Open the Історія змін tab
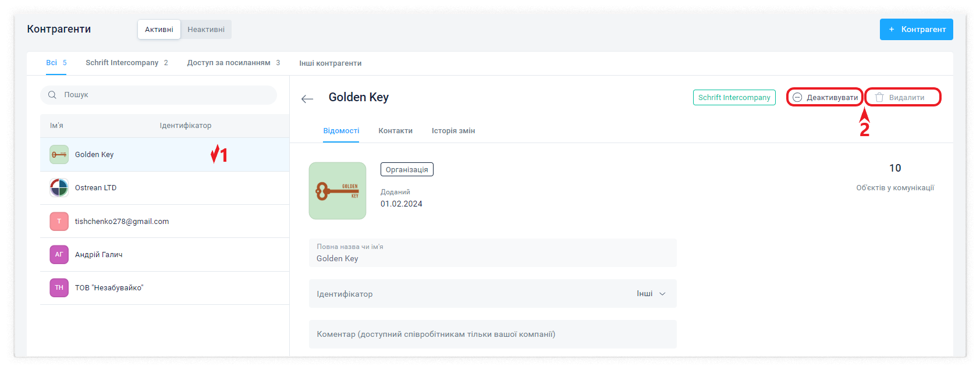 pos(453,131)
